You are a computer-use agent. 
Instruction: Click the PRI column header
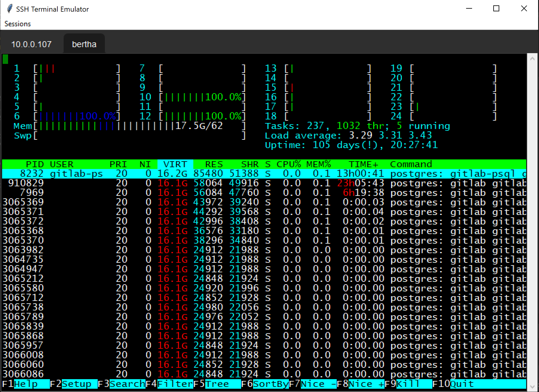118,164
